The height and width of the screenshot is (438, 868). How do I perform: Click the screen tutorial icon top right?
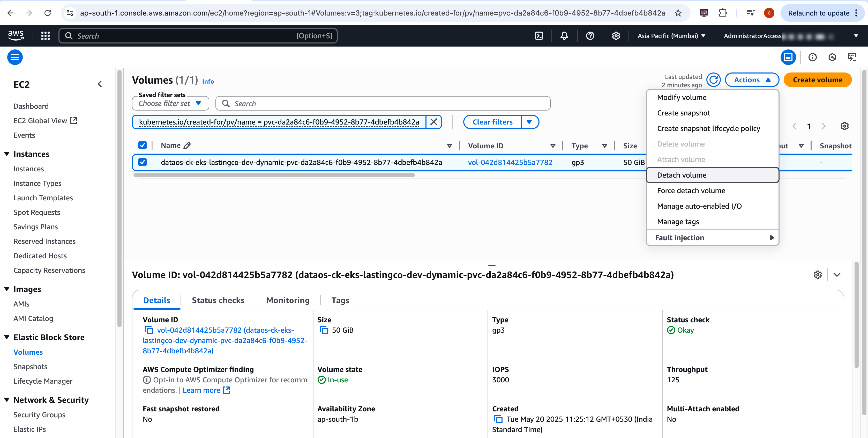point(852,57)
